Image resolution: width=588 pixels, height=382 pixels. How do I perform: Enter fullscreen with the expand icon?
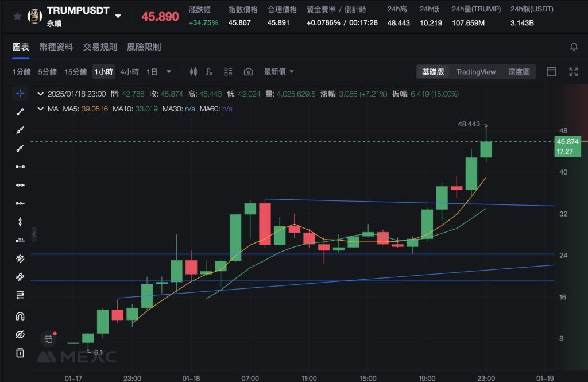pyautogui.click(x=574, y=72)
